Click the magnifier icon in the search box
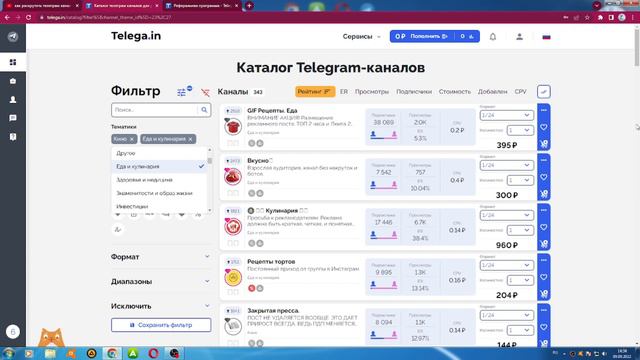 click(204, 110)
